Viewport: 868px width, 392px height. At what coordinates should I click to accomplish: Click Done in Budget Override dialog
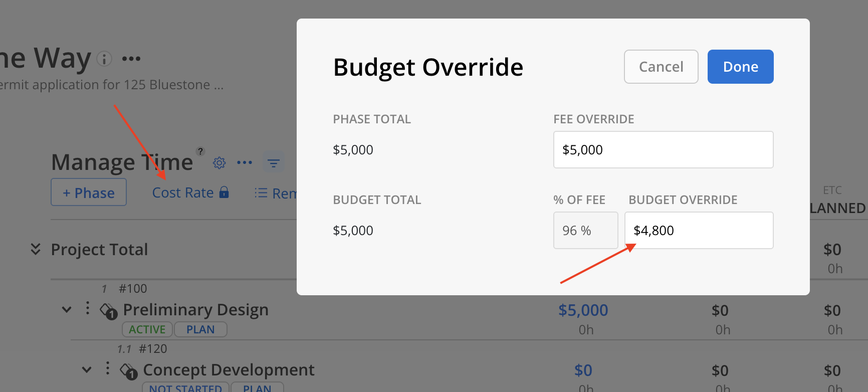tap(741, 67)
